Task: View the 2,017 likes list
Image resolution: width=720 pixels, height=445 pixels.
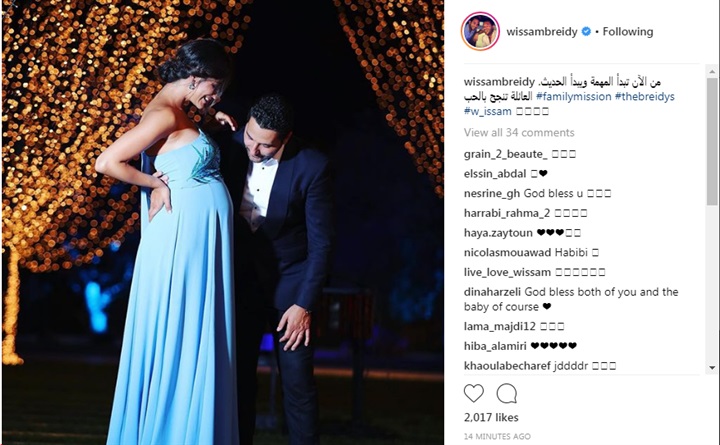Action: coord(491,417)
